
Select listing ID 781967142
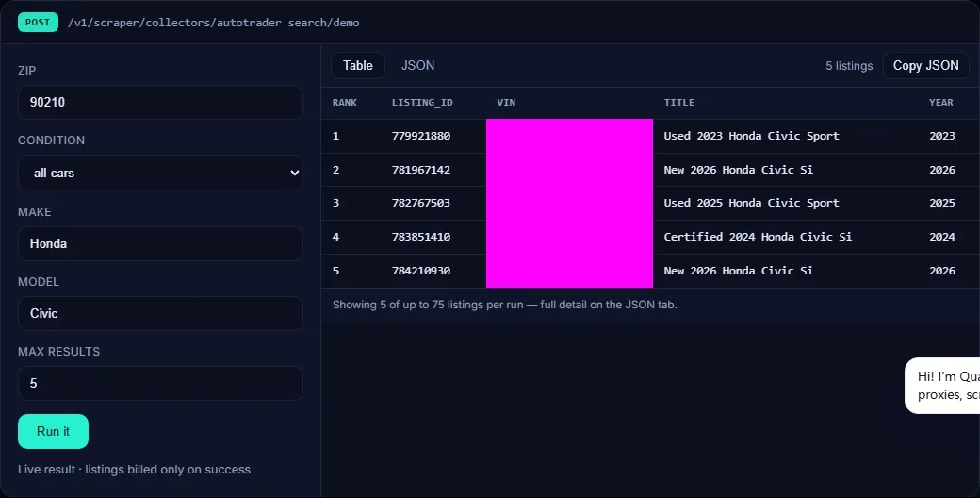click(x=421, y=170)
